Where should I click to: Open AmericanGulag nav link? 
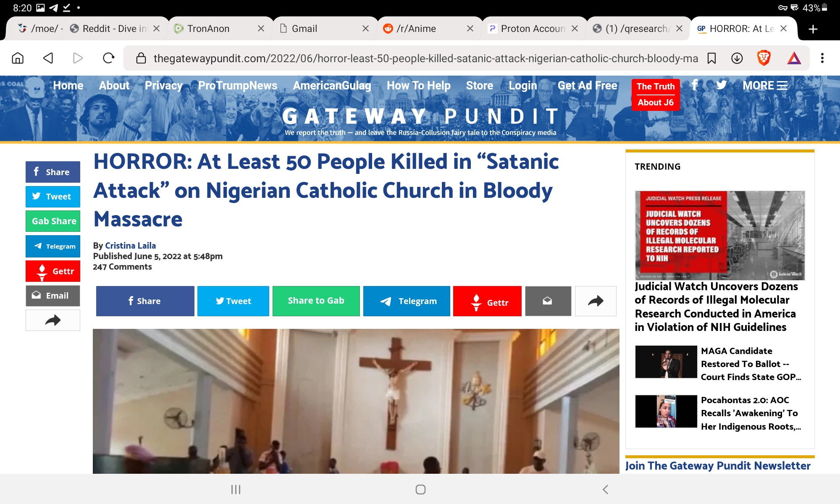click(x=332, y=86)
